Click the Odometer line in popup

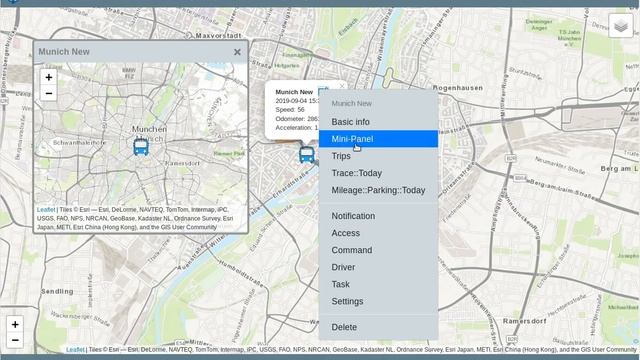[x=297, y=119]
